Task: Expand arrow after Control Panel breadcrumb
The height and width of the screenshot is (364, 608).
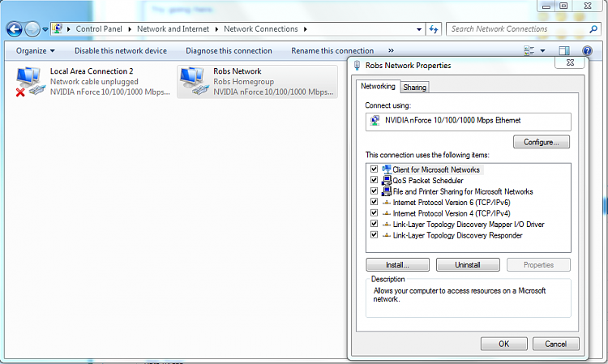Action: tap(130, 29)
